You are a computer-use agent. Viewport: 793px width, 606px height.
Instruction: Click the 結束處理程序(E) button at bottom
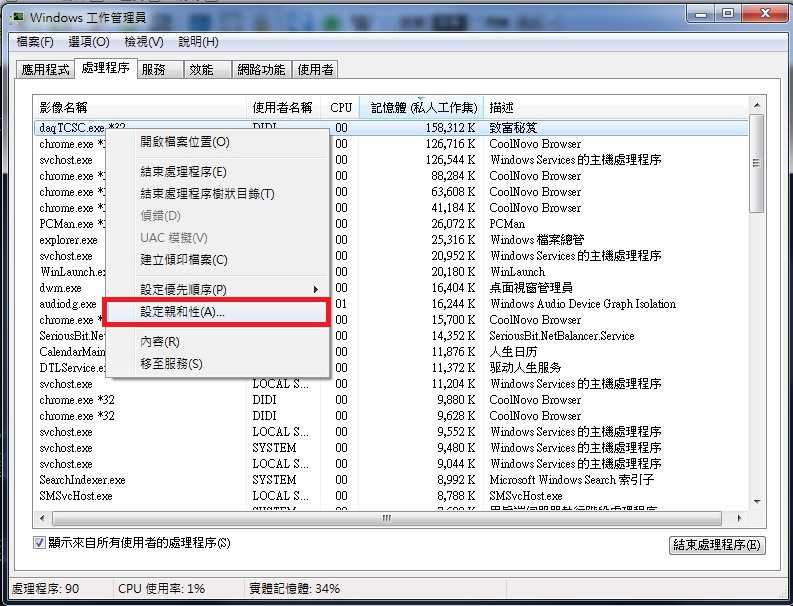coord(717,545)
